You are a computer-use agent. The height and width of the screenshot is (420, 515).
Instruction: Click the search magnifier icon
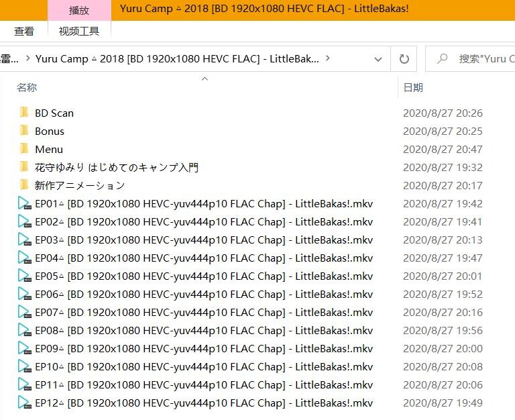(442, 59)
